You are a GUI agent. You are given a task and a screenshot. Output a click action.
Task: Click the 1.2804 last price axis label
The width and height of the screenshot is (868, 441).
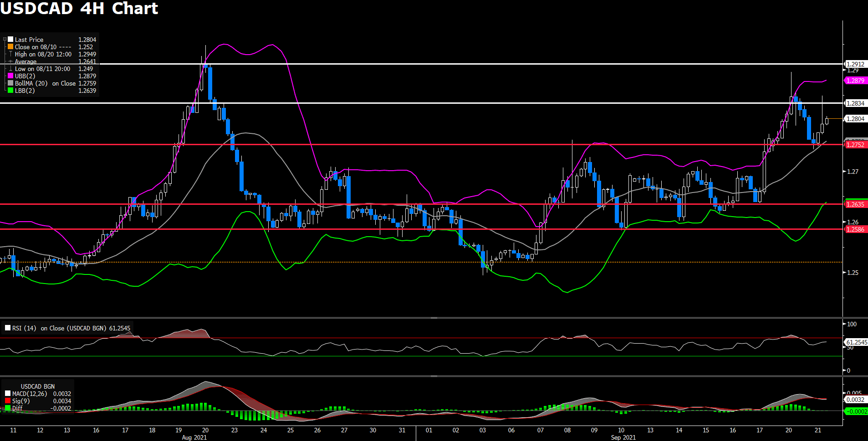pos(855,119)
